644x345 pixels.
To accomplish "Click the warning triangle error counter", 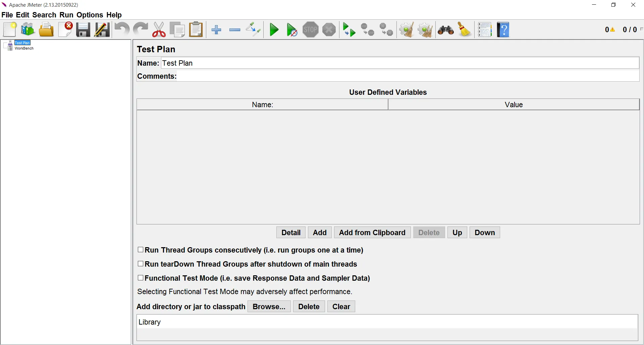I will (612, 29).
